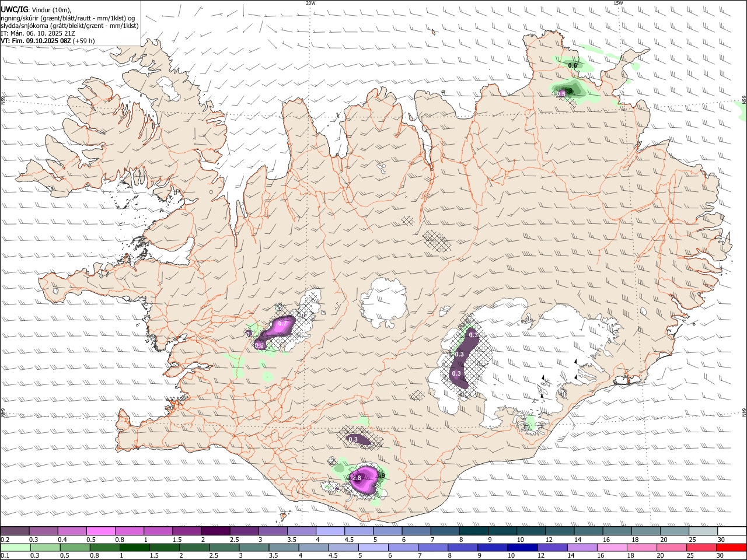Click the VT: Fim. 09.10.2025 08Z valid time
Screen dimensions: 747x560
(x=36, y=41)
